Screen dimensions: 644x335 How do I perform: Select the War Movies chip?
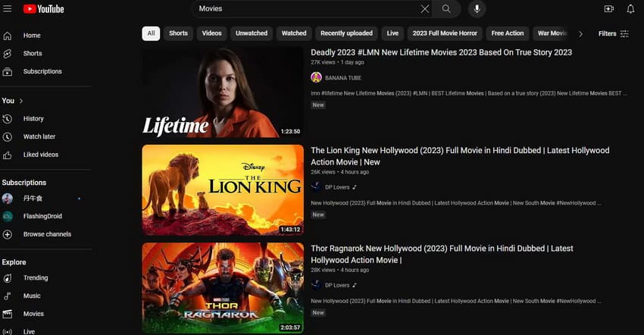click(552, 33)
